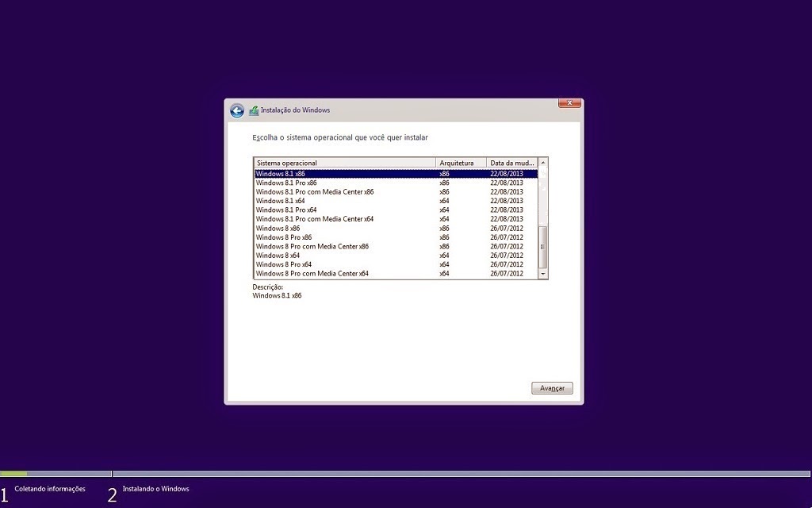Click the list's vertical scrollbar thumb
812x508 pixels.
tap(542, 248)
